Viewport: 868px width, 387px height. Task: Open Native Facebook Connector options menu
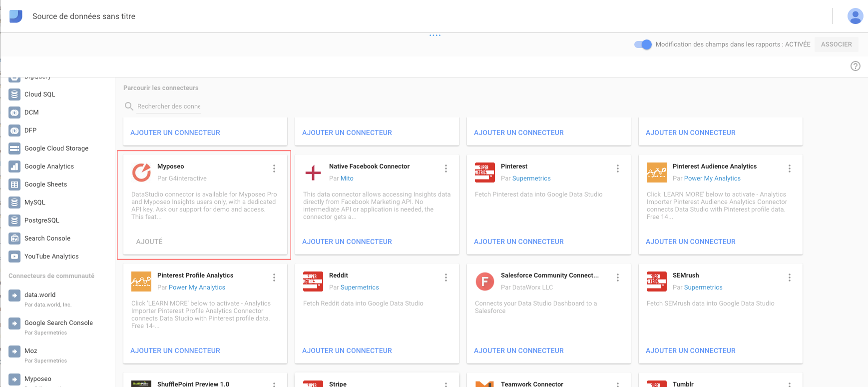pyautogui.click(x=446, y=168)
